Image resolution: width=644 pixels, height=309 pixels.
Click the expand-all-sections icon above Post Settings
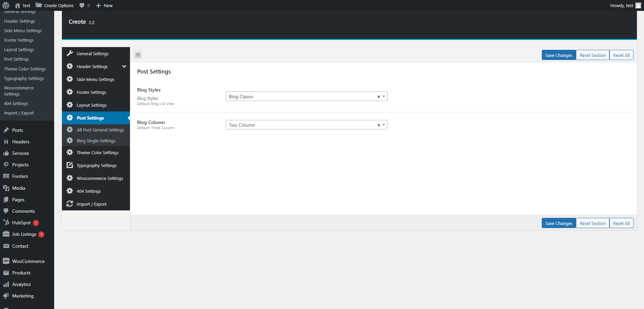(x=138, y=55)
